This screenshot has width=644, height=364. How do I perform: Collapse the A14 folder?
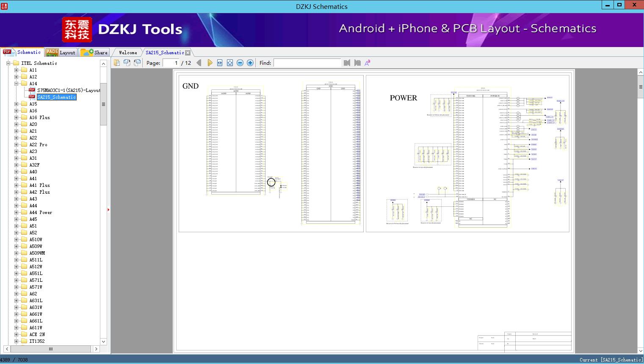tap(16, 83)
